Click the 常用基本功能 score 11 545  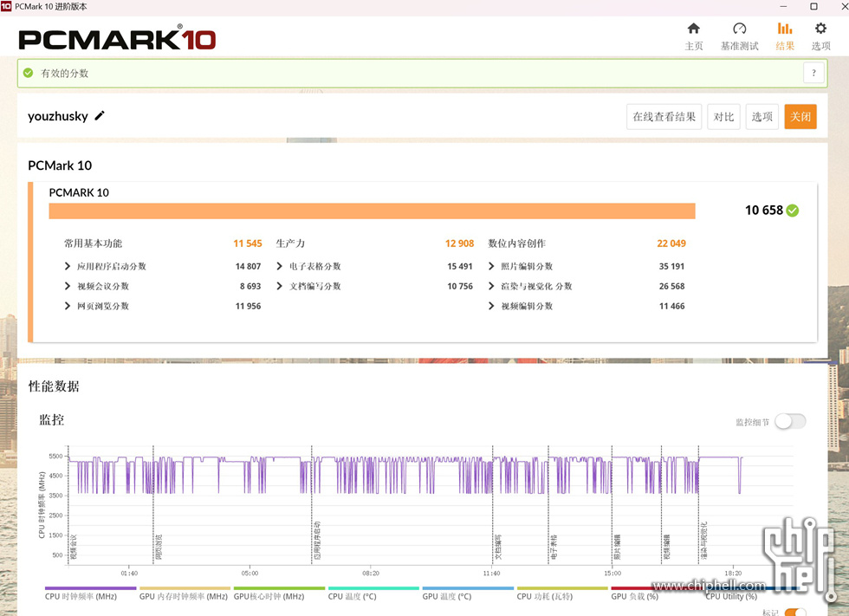[x=248, y=243]
